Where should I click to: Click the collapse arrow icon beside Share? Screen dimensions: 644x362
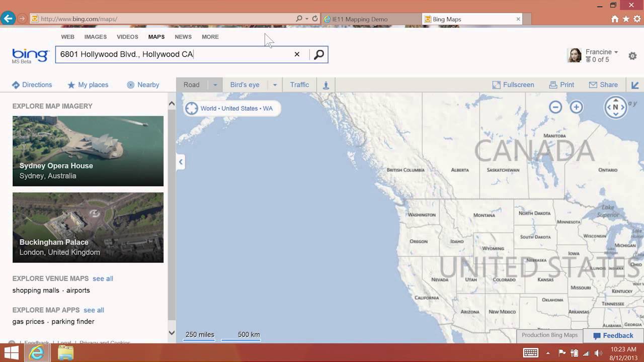point(635,85)
